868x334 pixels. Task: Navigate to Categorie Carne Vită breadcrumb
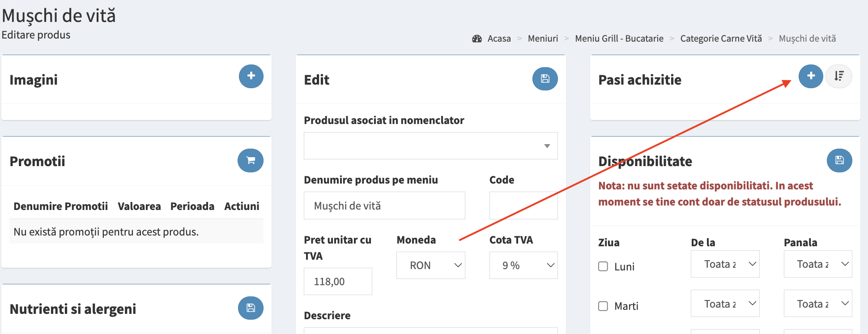721,39
